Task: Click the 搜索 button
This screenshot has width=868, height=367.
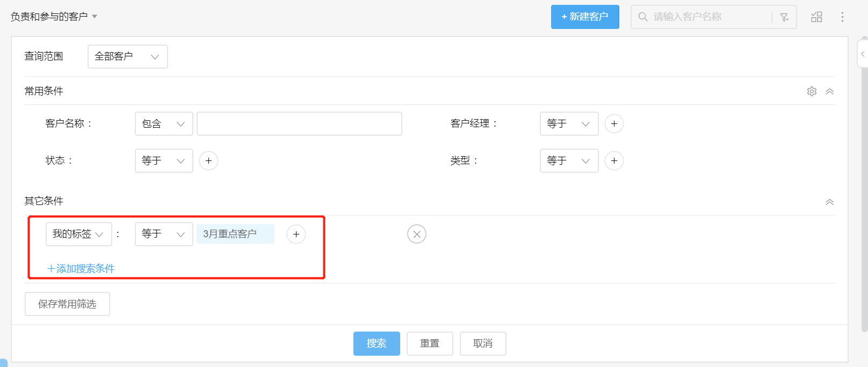Action: [x=377, y=343]
